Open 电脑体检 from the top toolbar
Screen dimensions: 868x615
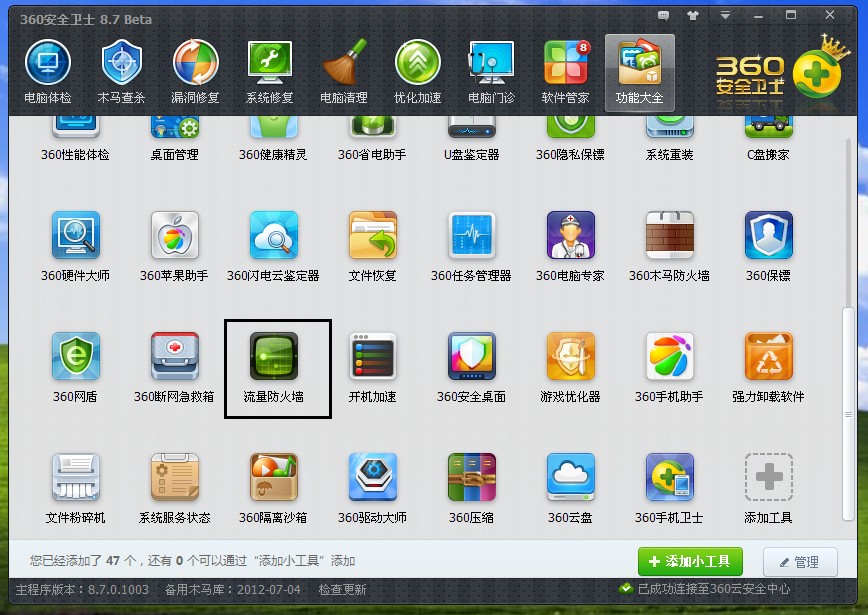coord(48,72)
